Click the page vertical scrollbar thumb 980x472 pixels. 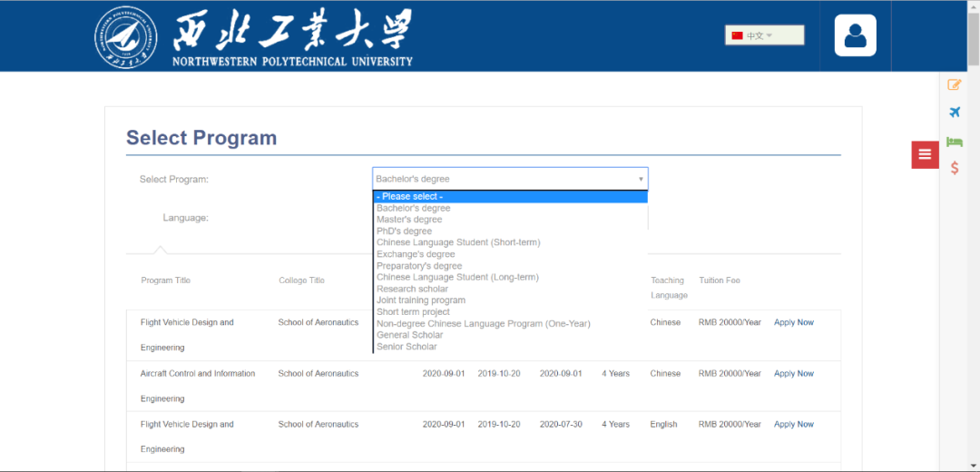point(973,39)
